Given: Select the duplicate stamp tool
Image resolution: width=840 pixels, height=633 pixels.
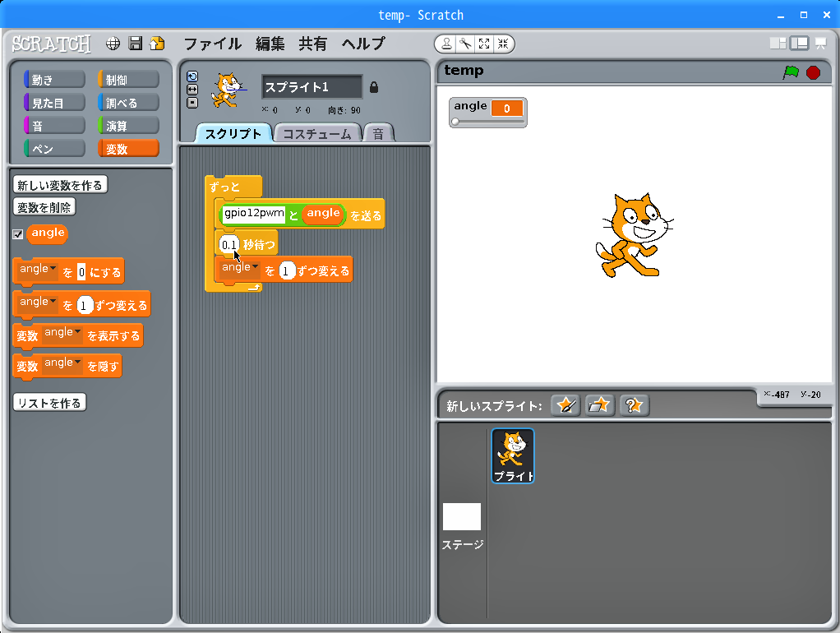Looking at the screenshot, I should (446, 44).
